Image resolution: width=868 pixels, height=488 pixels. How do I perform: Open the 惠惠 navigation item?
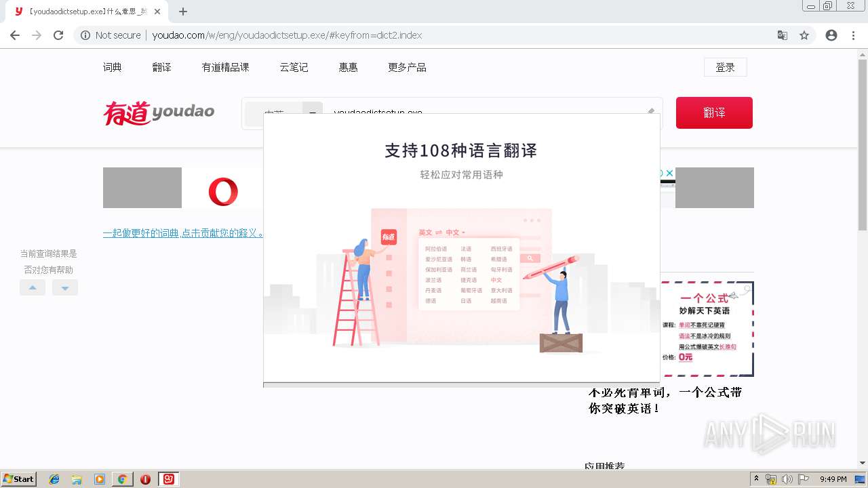[349, 67]
